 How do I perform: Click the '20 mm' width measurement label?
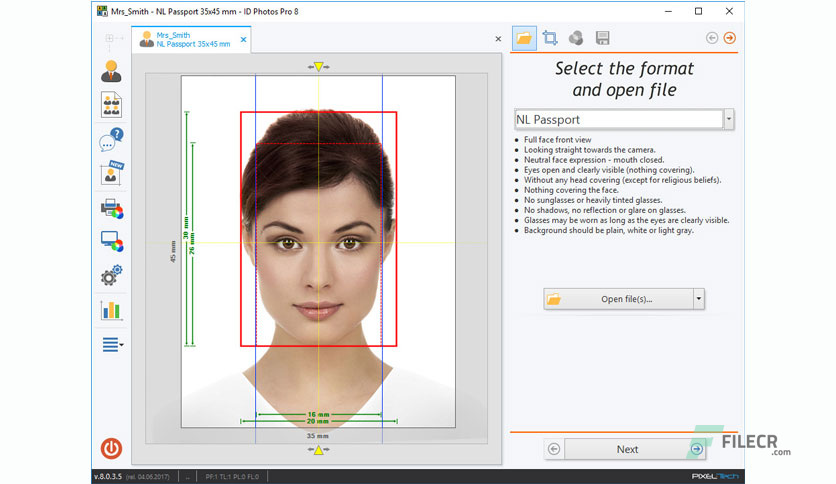(x=318, y=421)
